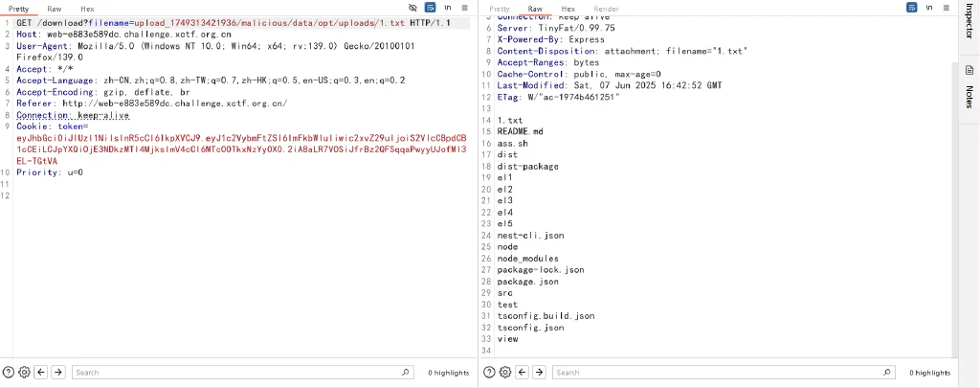Screen dimensions: 980x388
Task: Click the Notes document icon
Action: coord(969,70)
